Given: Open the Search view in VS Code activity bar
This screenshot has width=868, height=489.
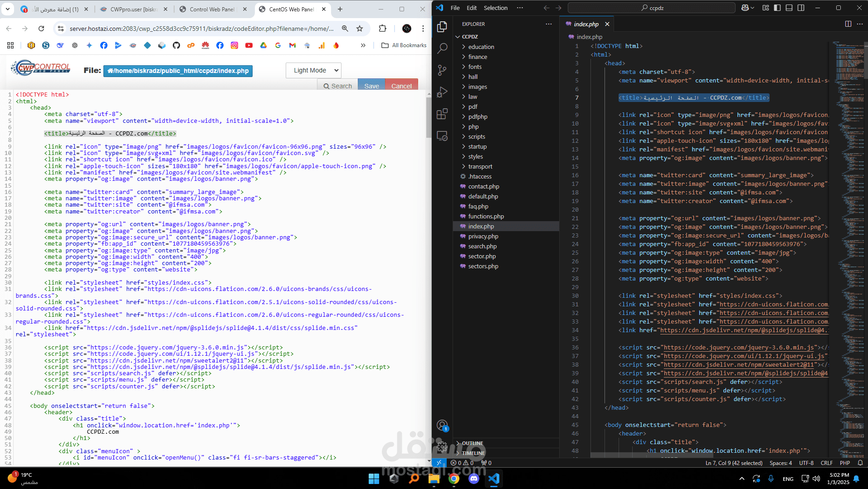Looking at the screenshot, I should tap(442, 48).
